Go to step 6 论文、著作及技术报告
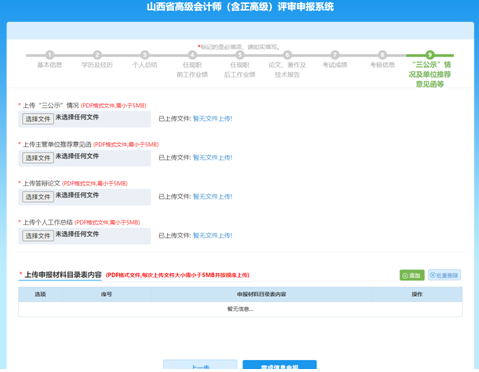The width and height of the screenshot is (479, 372). [287, 55]
